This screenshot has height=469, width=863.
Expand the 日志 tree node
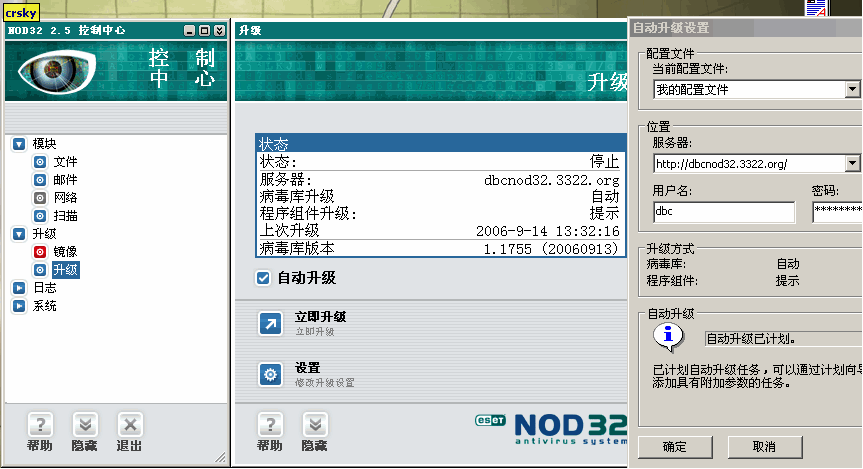click(19, 288)
